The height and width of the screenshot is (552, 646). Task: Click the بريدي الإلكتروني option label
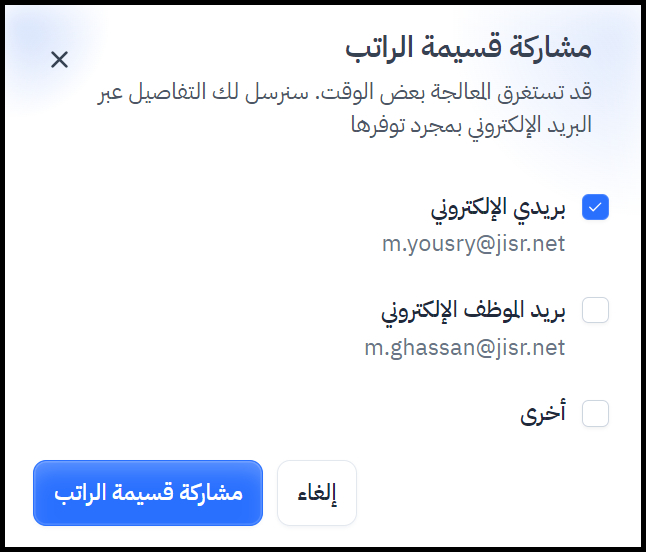click(x=498, y=208)
